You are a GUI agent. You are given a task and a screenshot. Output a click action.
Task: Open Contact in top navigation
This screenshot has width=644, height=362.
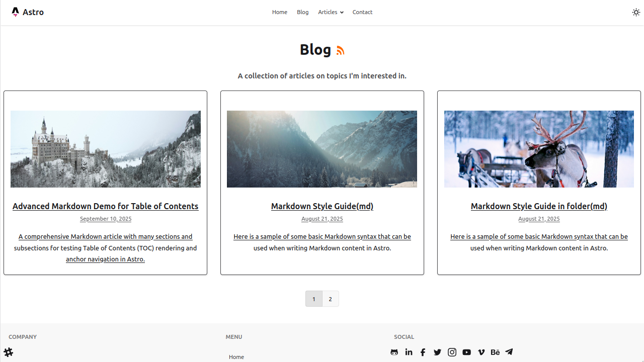point(362,12)
